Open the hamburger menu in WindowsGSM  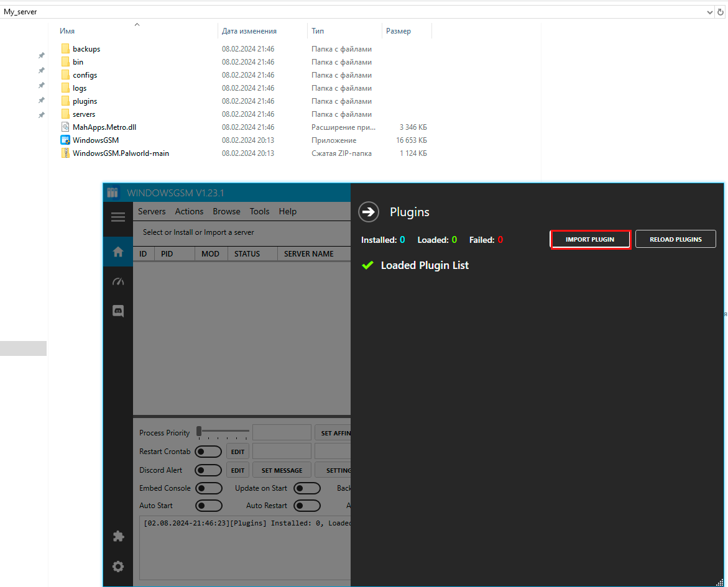click(118, 217)
